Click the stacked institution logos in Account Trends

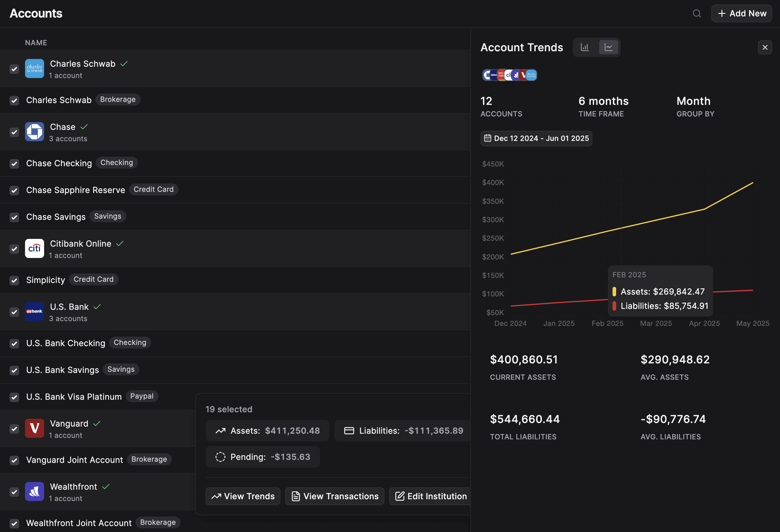tap(509, 75)
